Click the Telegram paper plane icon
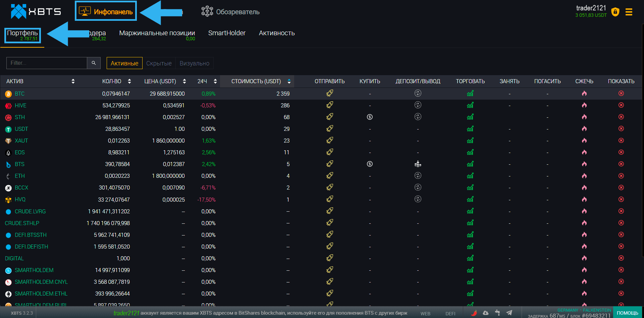The image size is (644, 318). (509, 313)
